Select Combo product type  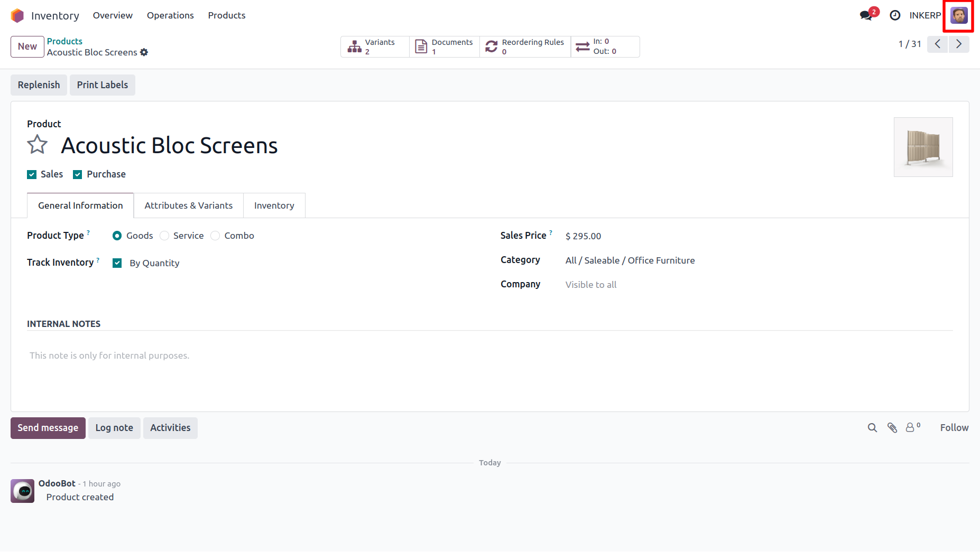tap(215, 236)
